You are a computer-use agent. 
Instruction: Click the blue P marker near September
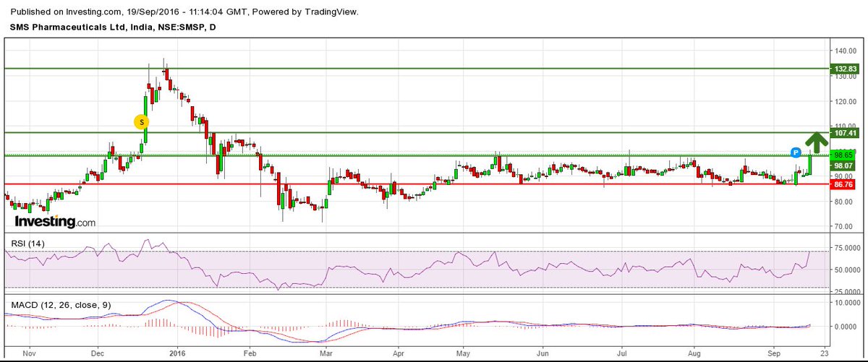pyautogui.click(x=795, y=152)
